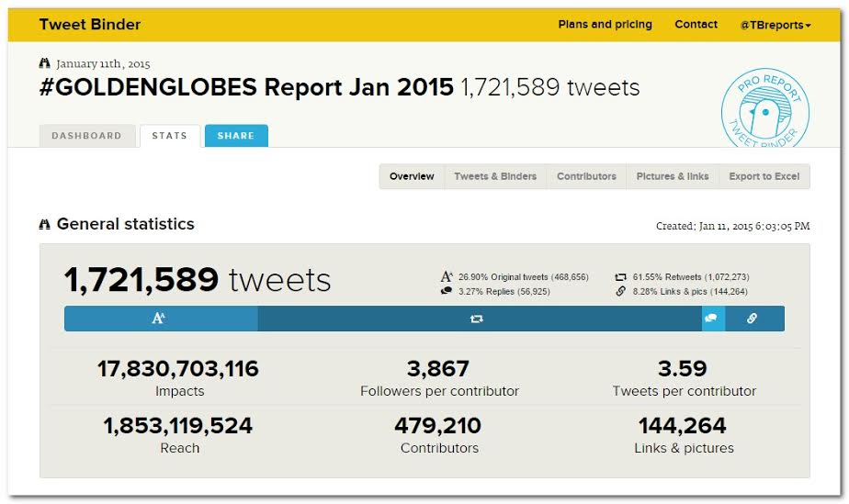Switch to the Dashboard tab
This screenshot has width=849, height=504.
tap(86, 136)
